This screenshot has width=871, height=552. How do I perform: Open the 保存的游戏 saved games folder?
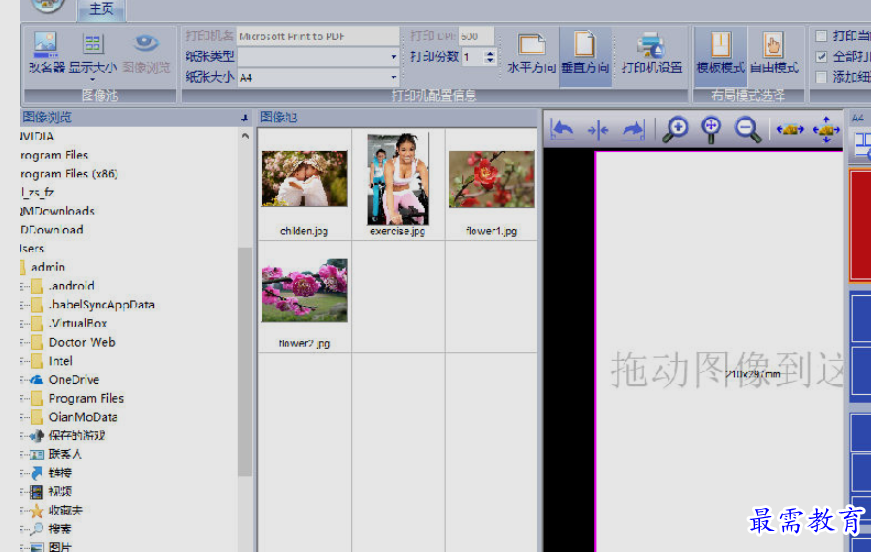[x=77, y=435]
